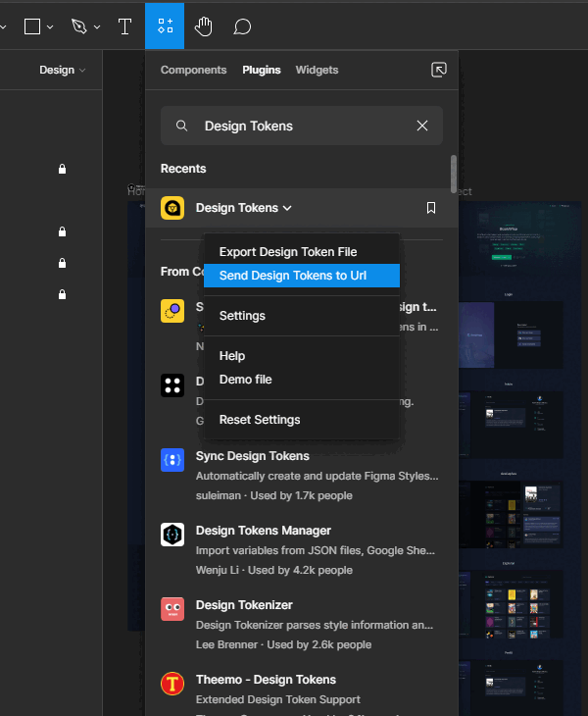Select the Rectangle shape tool

[x=32, y=26]
